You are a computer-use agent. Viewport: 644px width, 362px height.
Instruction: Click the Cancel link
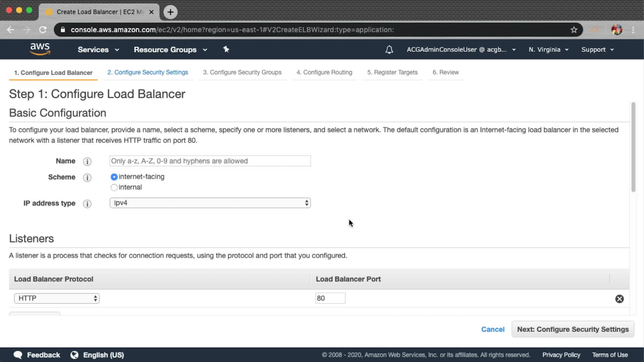pos(492,329)
